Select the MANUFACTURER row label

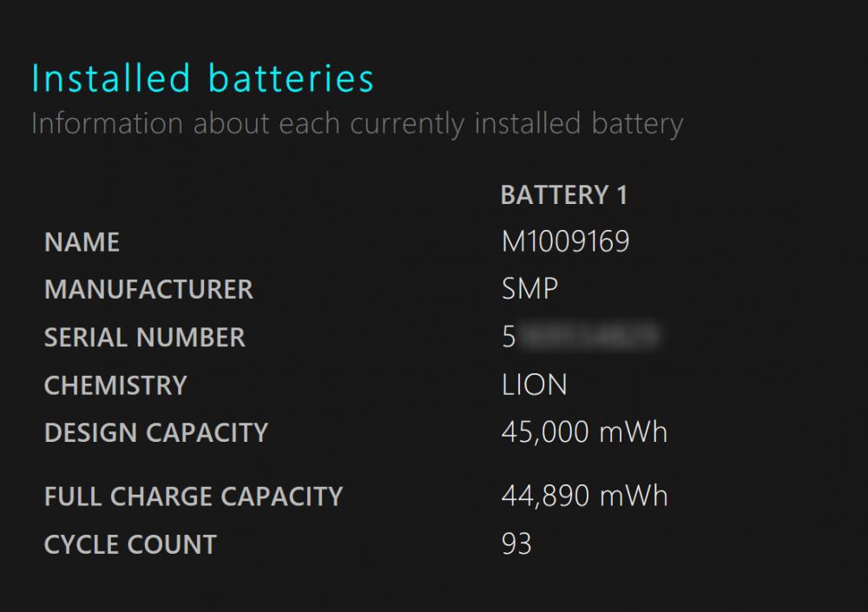(149, 290)
